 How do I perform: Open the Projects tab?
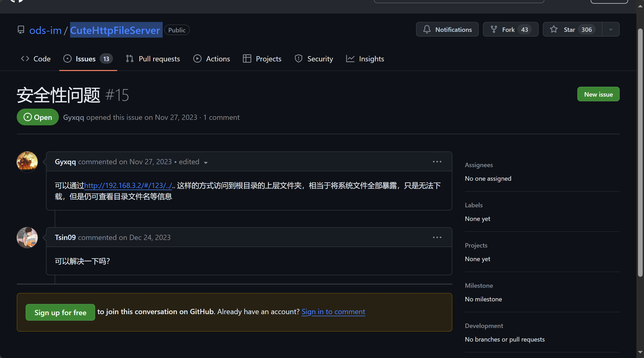pos(262,59)
